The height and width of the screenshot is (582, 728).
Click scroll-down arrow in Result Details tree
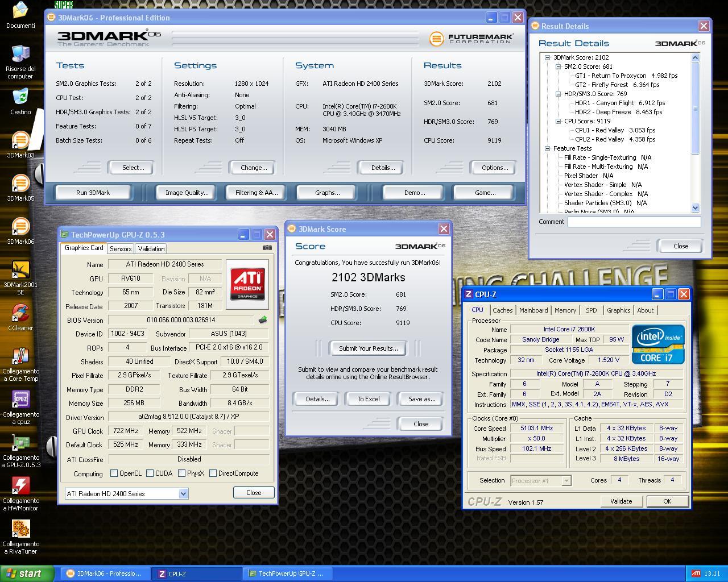click(x=695, y=208)
